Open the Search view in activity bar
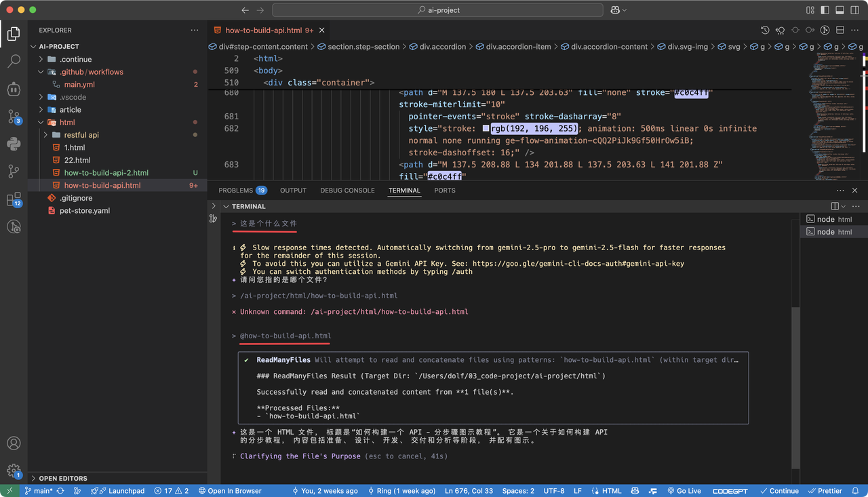Image resolution: width=868 pixels, height=497 pixels. tap(14, 61)
